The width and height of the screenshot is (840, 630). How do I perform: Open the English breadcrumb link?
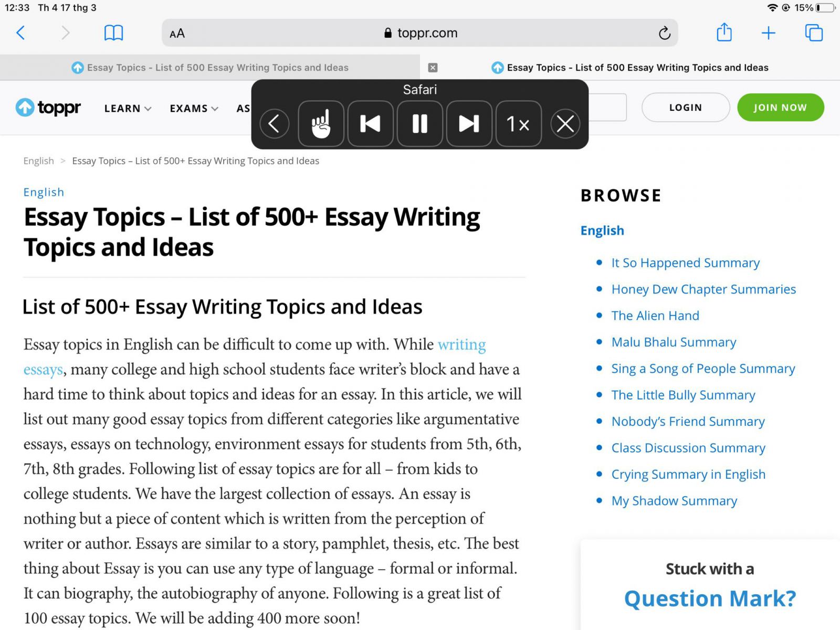pyautogui.click(x=38, y=161)
